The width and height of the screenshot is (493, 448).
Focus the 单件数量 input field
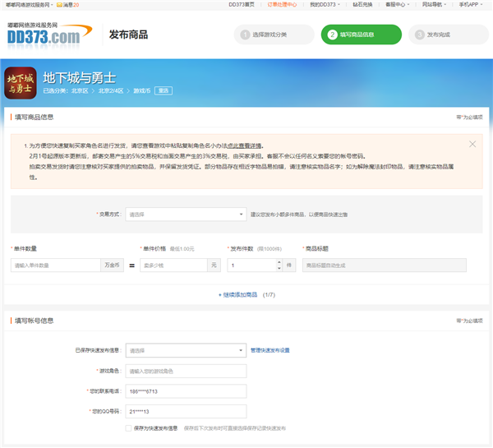pos(56,266)
